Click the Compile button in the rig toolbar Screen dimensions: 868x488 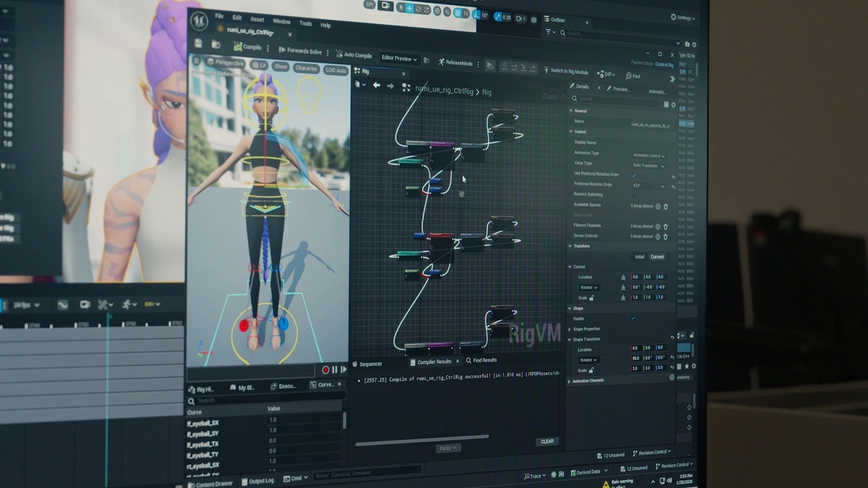[x=248, y=46]
